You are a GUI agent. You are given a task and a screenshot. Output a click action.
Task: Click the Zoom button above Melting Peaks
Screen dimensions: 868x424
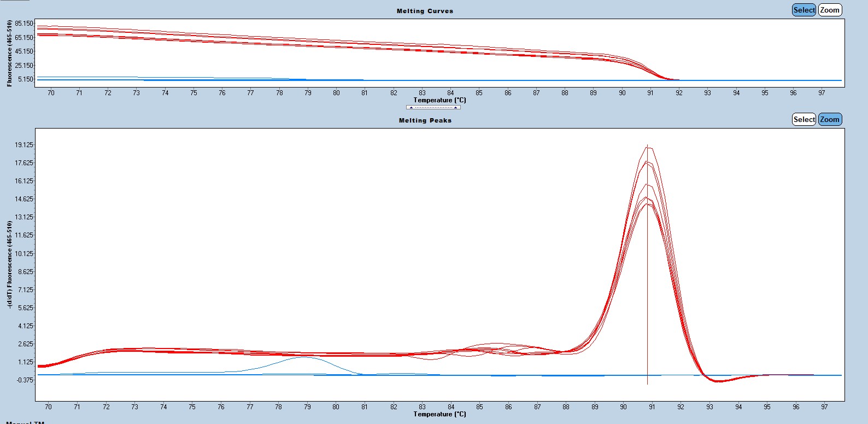click(x=829, y=119)
